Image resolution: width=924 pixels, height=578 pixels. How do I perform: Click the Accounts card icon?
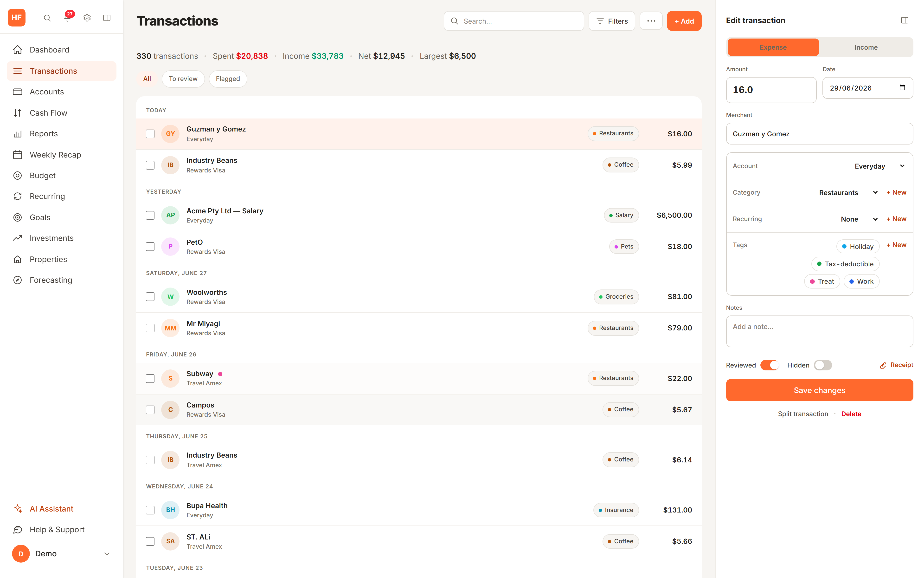tap(18, 92)
